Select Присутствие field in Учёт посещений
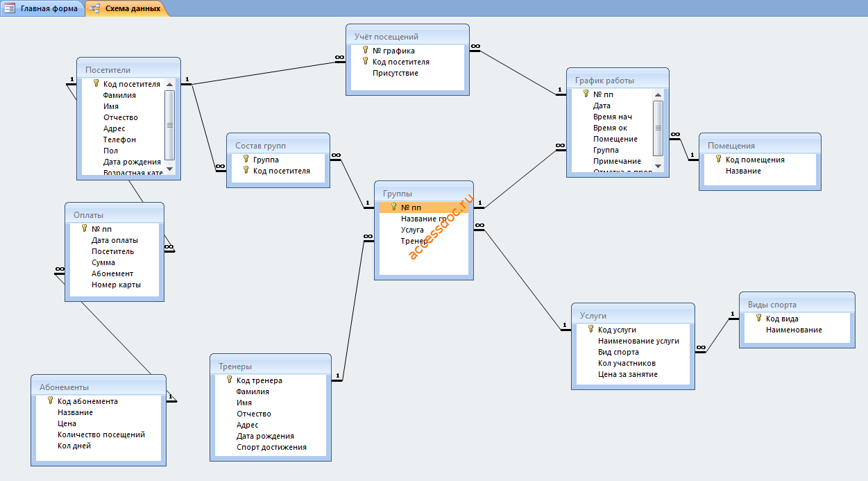This screenshot has height=481, width=868. coord(395,73)
